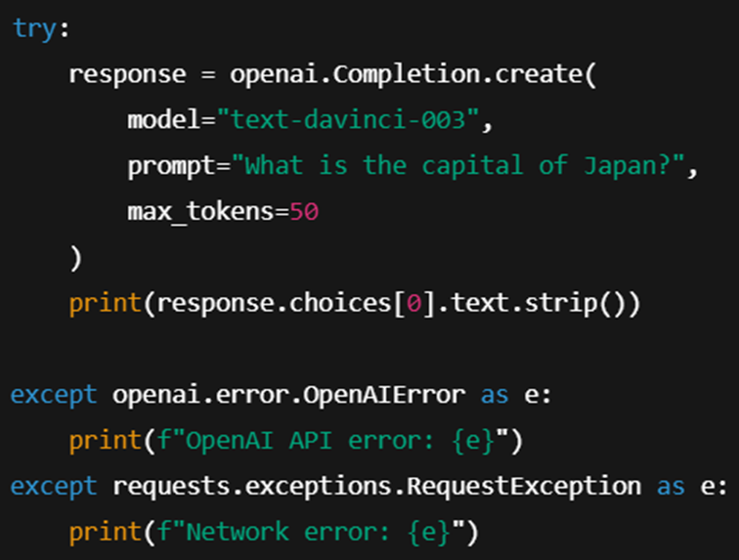The height and width of the screenshot is (560, 739).
Task: Click the text.strip() method call
Action: [x=540, y=304]
